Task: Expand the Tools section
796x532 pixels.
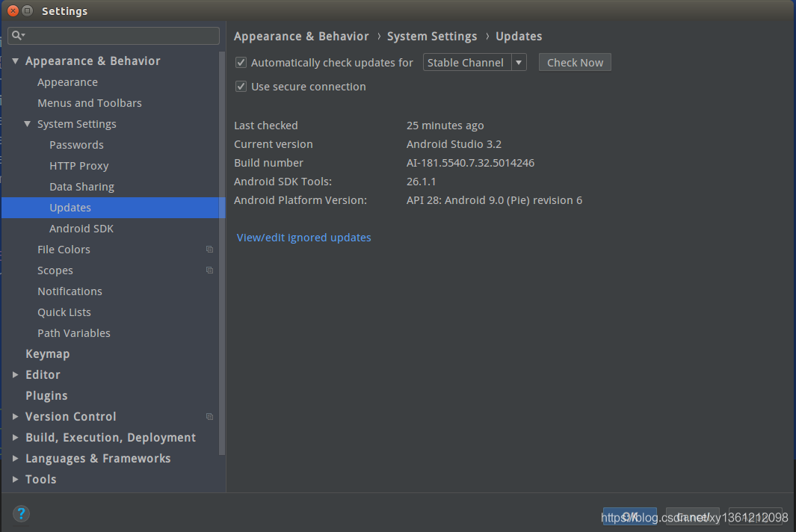Action: pyautogui.click(x=15, y=479)
